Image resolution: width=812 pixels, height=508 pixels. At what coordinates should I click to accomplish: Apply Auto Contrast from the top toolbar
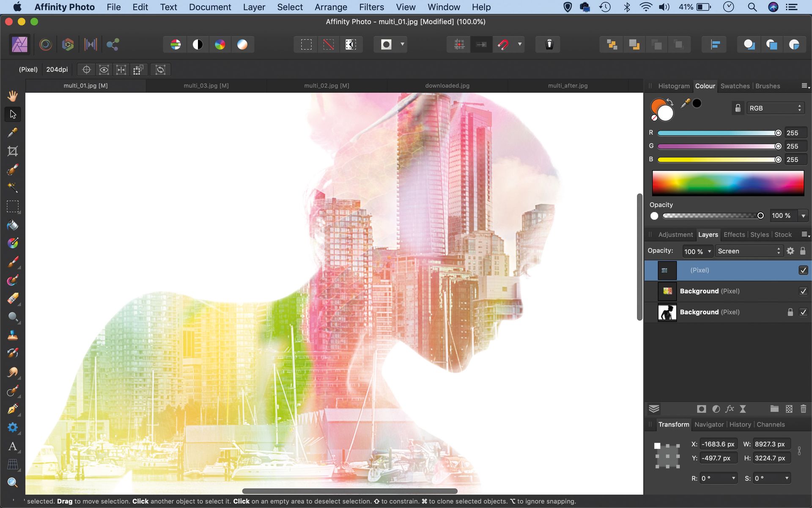(x=198, y=44)
